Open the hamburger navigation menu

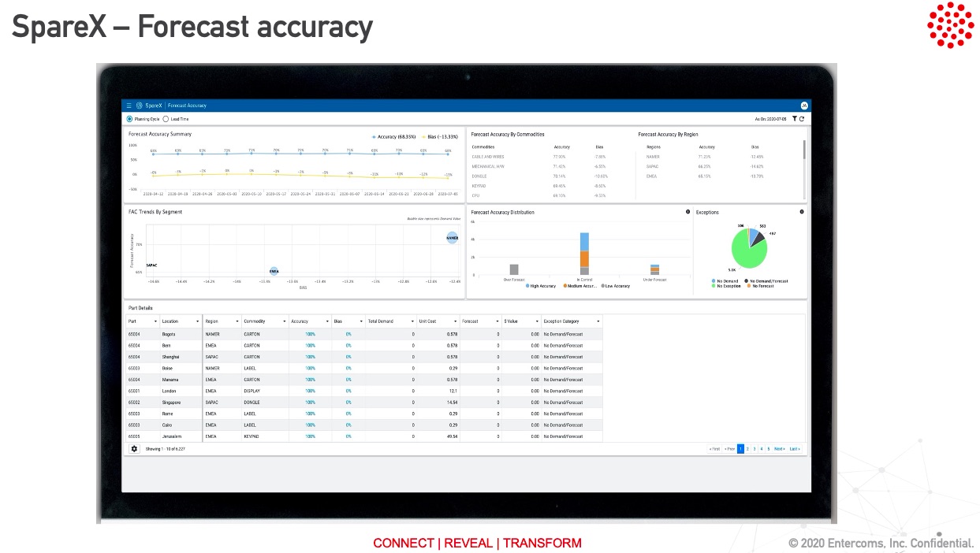(x=129, y=106)
